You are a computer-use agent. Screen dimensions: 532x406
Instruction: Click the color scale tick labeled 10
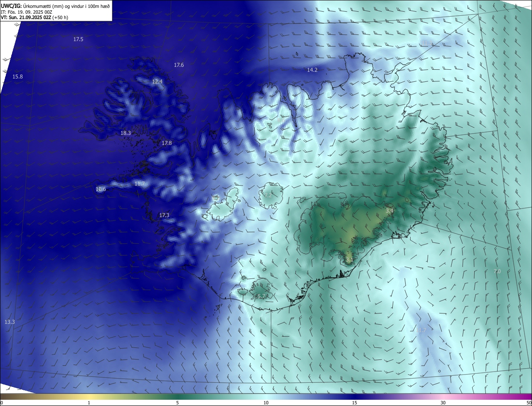tap(266, 403)
